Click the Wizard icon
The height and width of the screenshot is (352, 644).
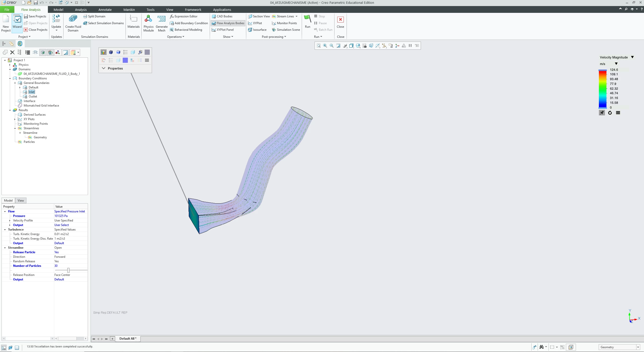click(17, 19)
